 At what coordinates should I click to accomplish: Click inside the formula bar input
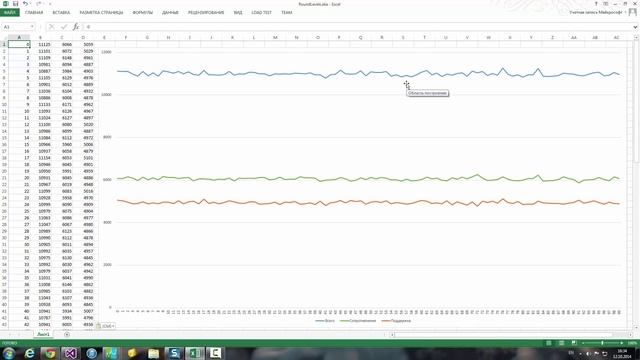tap(357, 27)
